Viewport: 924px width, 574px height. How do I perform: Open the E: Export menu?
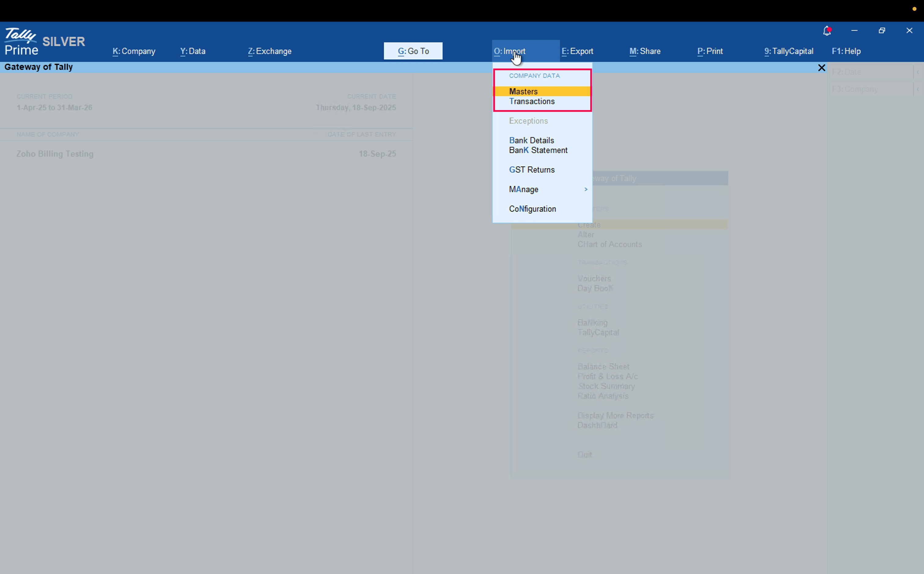(577, 51)
